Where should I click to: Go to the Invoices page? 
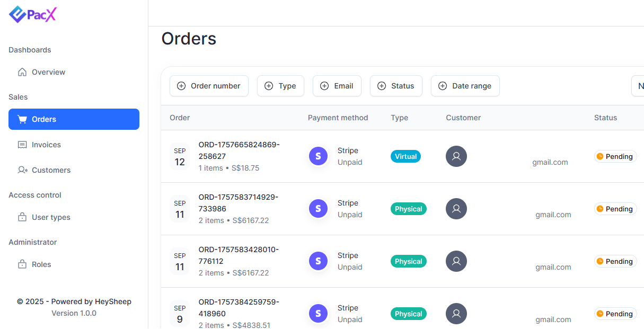46,145
